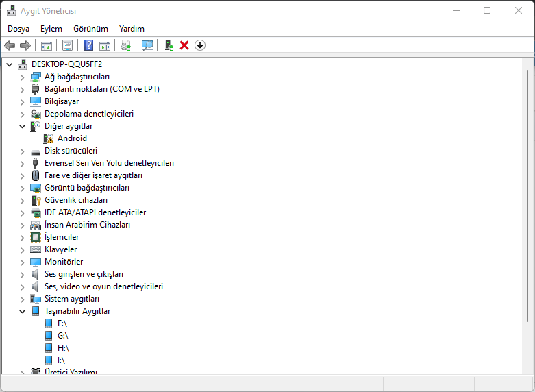Click the Bilgisayar monitor icon
The height and width of the screenshot is (392, 535).
click(x=36, y=101)
